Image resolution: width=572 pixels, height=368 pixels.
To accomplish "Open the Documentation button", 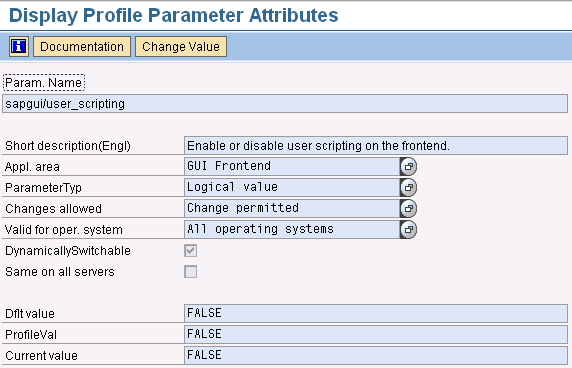I will [82, 46].
